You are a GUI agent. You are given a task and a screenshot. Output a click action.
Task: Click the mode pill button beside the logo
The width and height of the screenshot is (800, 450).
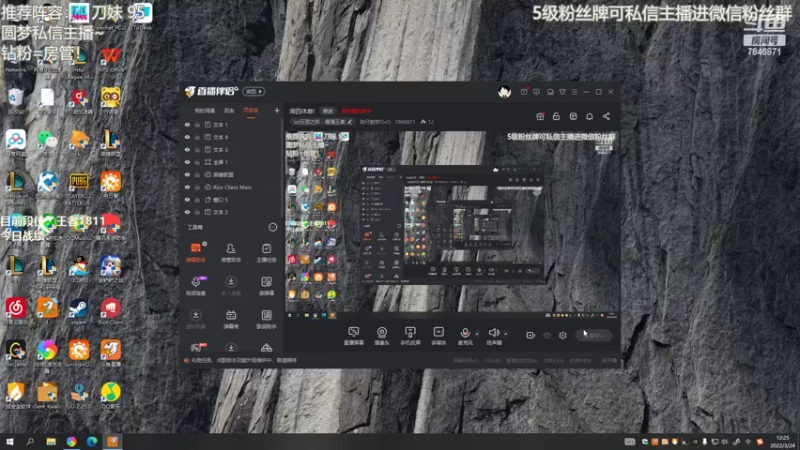[x=254, y=91]
